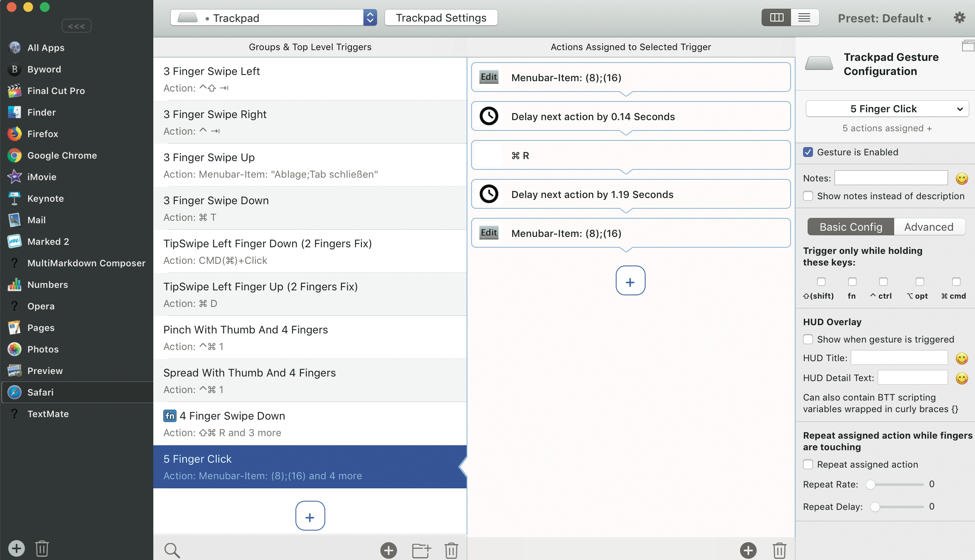Click the add new folder group icon

[x=421, y=550]
